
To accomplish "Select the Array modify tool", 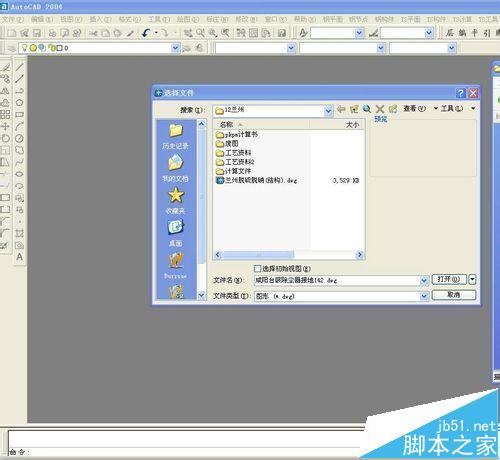I will pos(5,114).
